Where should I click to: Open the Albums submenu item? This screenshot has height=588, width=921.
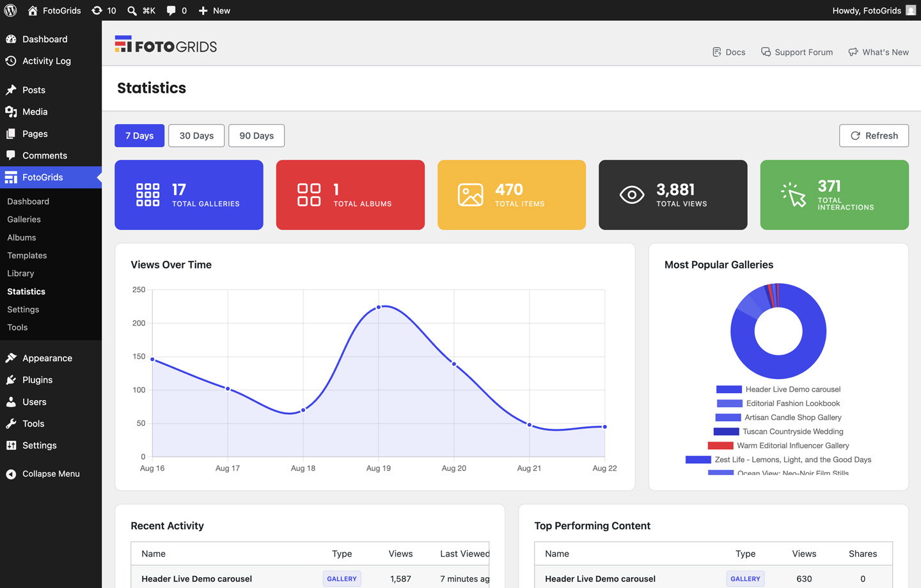[22, 237]
